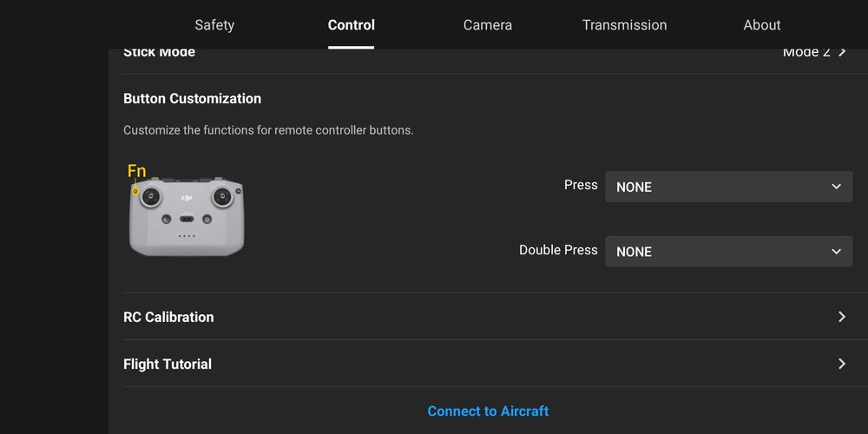This screenshot has height=434, width=868.
Task: Switch to the Safety tab
Action: tap(214, 25)
